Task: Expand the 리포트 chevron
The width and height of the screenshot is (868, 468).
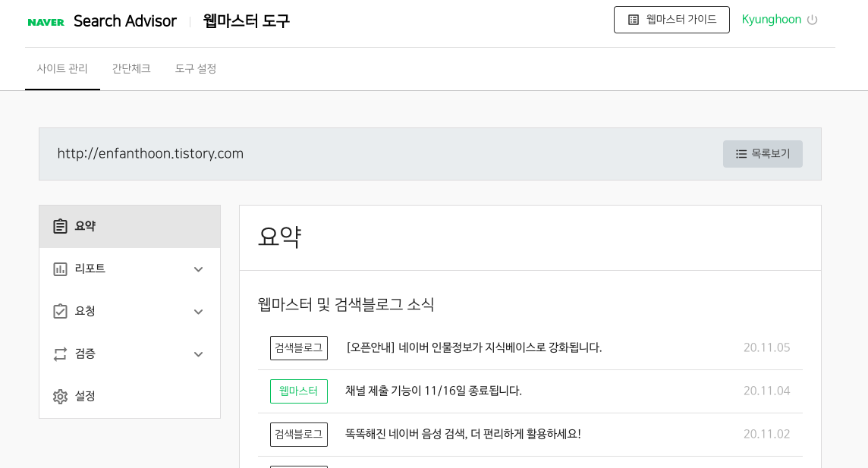Action: click(198, 269)
